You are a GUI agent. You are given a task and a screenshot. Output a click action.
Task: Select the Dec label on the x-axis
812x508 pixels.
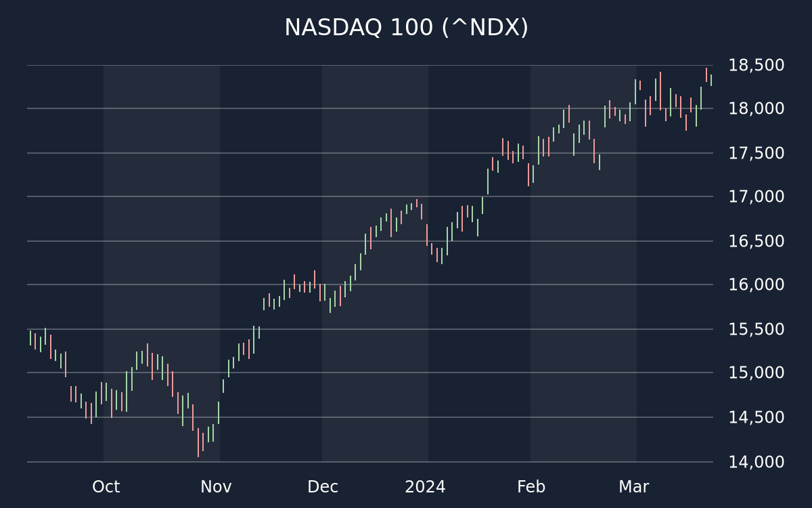tap(323, 487)
